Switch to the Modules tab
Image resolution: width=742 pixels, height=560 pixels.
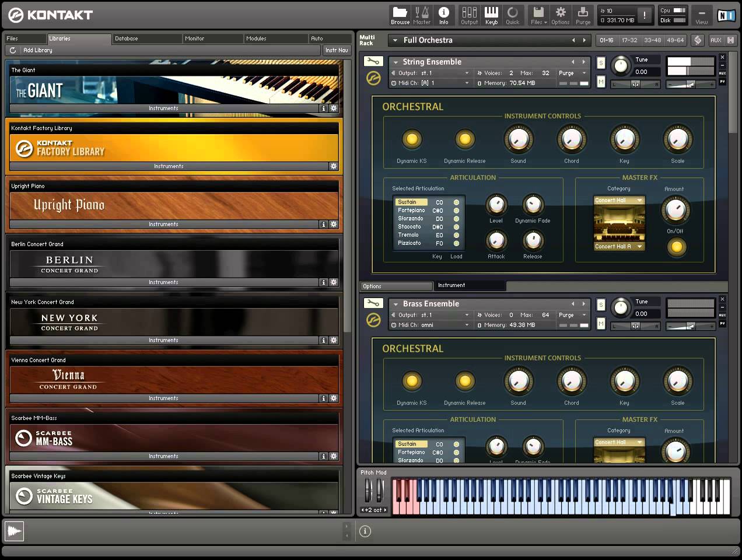[x=275, y=38]
